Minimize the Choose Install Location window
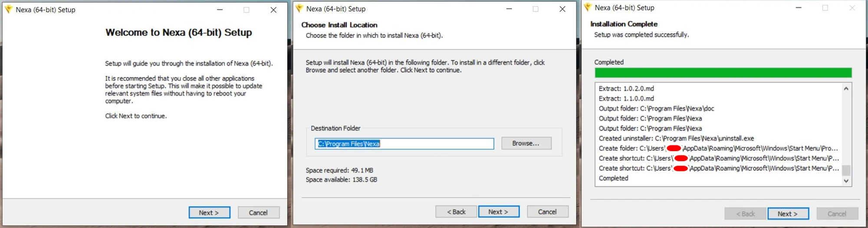Screen dimensions: 868x228 coord(509,9)
